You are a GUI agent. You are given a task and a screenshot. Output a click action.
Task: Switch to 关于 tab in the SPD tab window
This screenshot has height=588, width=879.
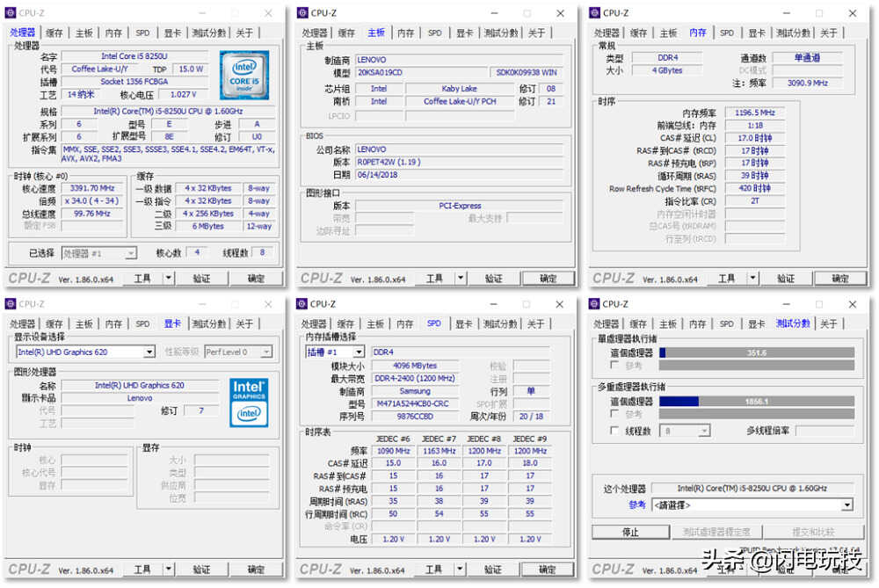536,324
